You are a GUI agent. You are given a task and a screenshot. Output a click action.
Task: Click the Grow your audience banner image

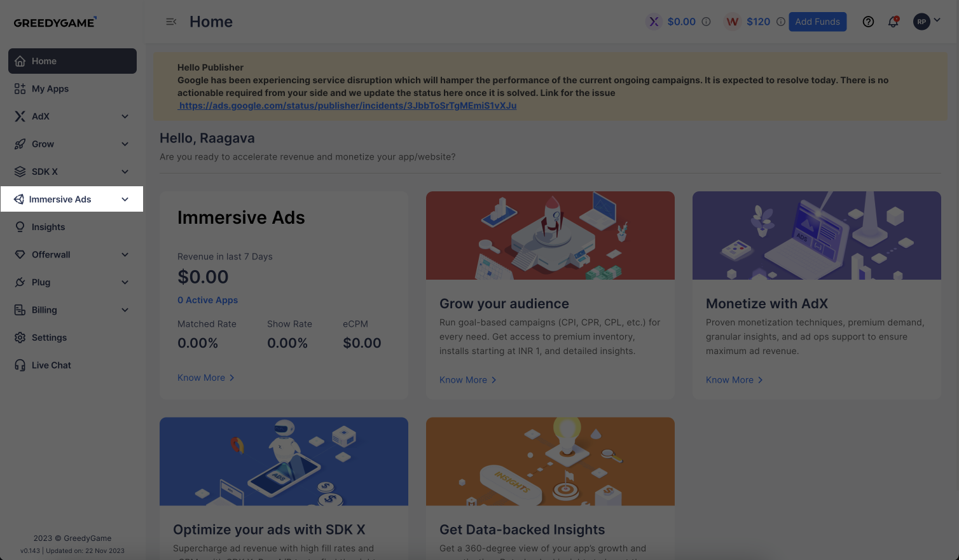550,235
